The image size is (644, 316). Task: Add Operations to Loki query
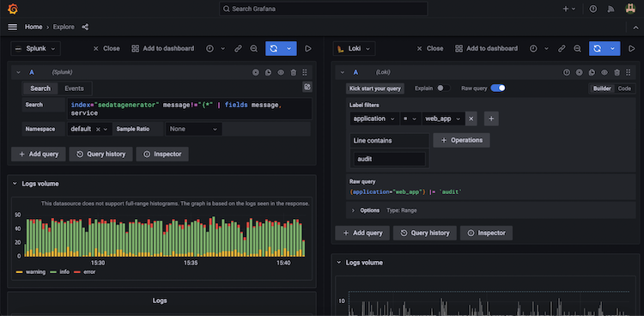[x=462, y=140]
